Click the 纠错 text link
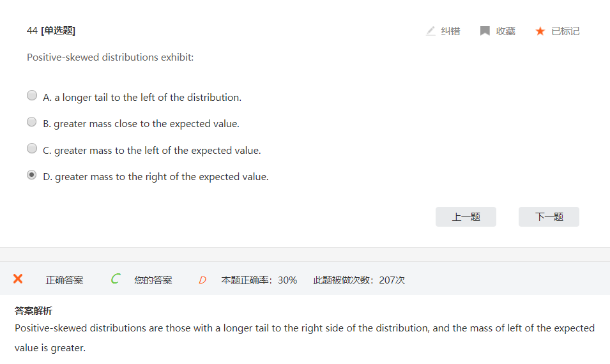 (450, 31)
